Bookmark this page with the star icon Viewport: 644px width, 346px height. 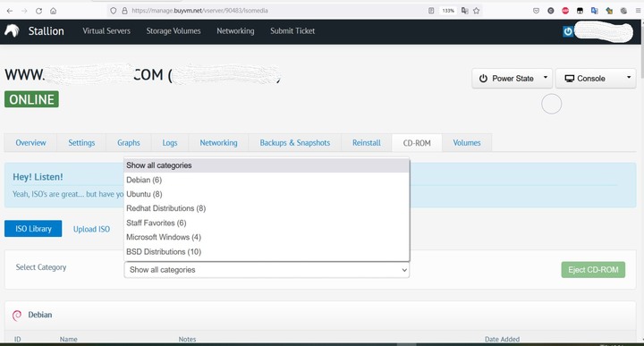pos(476,11)
